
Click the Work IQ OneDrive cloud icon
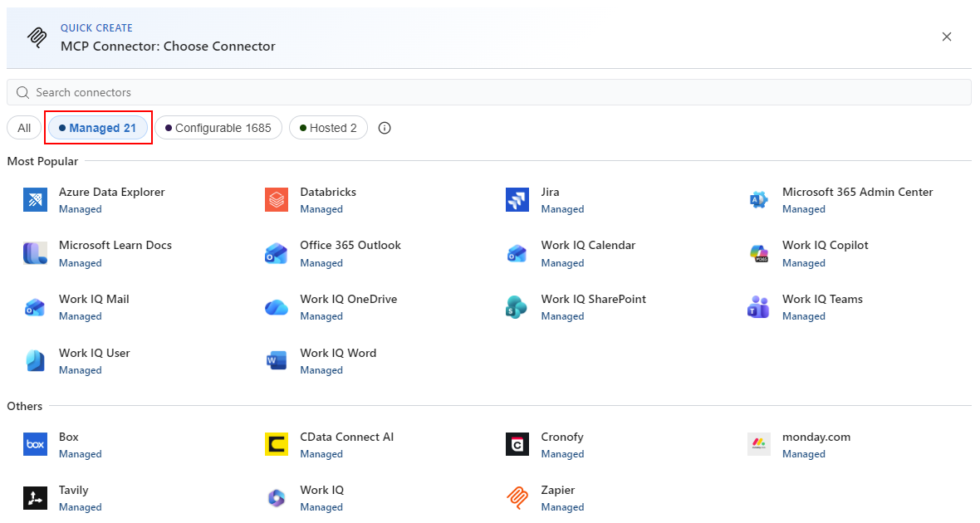pyautogui.click(x=277, y=307)
